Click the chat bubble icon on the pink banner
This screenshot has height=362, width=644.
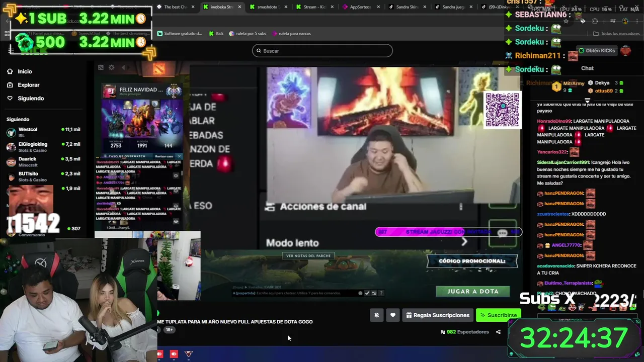[x=502, y=233]
